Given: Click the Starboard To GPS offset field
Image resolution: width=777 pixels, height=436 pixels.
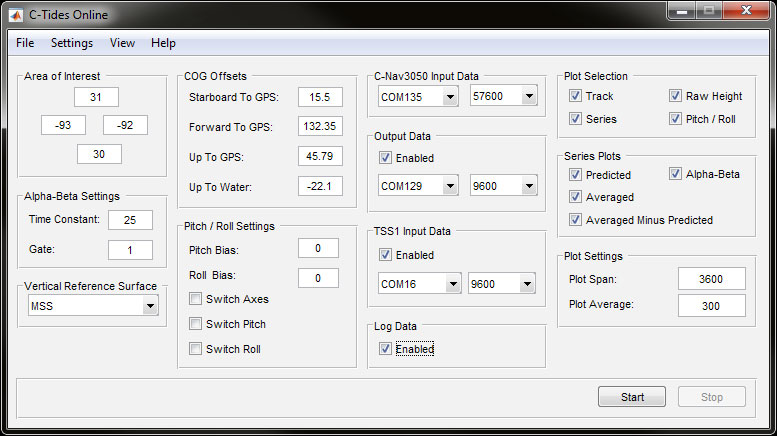Looking at the screenshot, I should 320,97.
